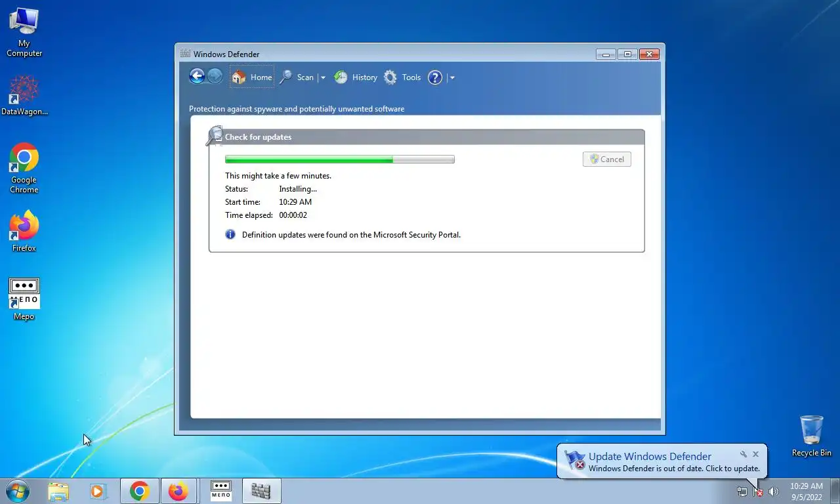The width and height of the screenshot is (840, 504).
Task: Click the update progress bar
Action: (339, 159)
